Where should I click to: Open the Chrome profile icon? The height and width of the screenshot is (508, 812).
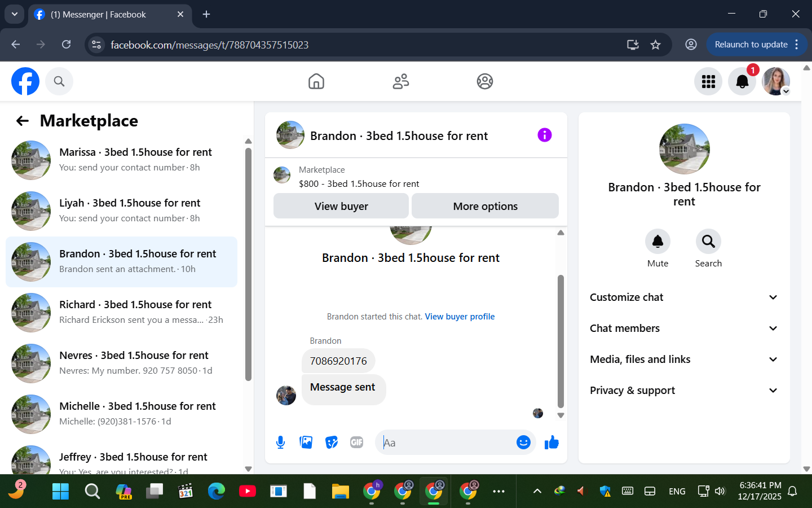[691, 45]
